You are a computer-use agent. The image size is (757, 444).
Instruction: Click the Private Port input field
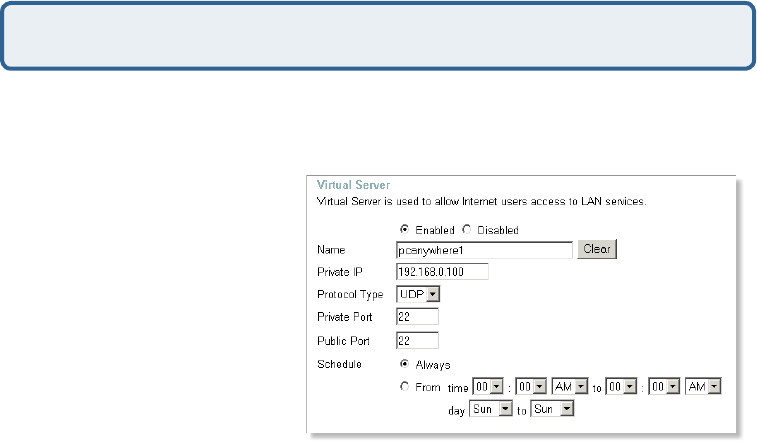click(417, 317)
